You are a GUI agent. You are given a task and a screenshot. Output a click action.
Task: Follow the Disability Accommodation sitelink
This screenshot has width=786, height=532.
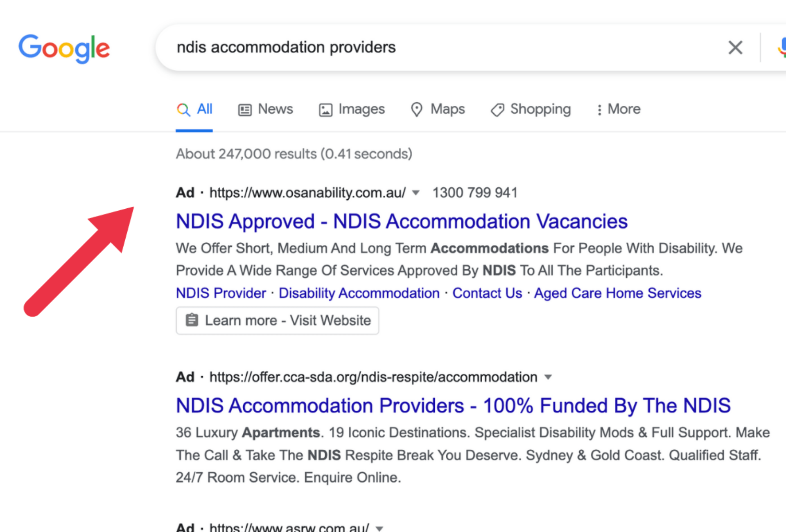click(359, 293)
